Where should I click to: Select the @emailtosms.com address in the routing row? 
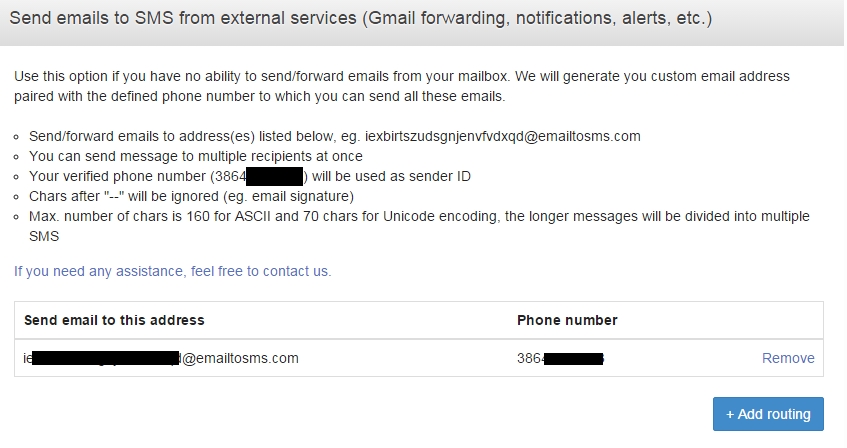coord(238,358)
